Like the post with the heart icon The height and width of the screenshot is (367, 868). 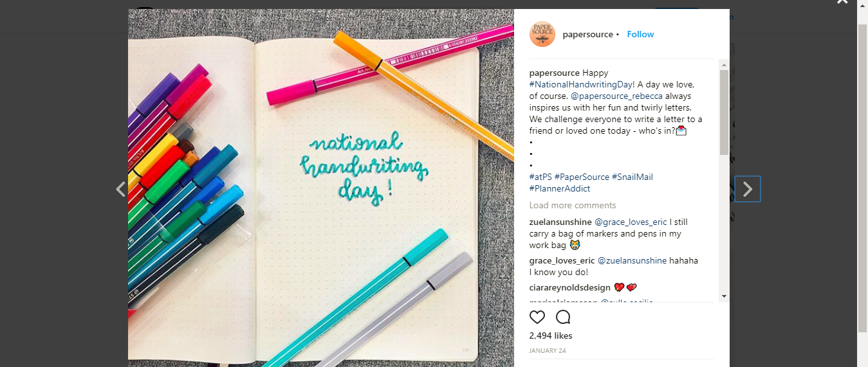537,317
